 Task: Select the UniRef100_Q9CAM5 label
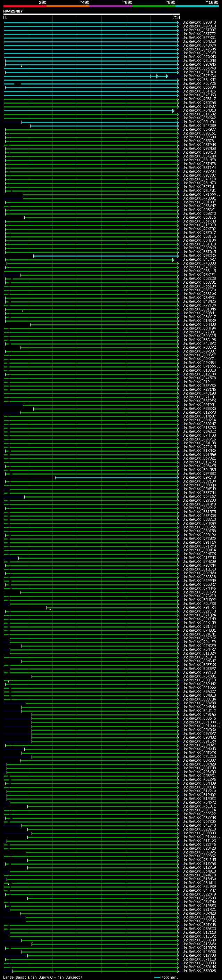click(x=199, y=64)
